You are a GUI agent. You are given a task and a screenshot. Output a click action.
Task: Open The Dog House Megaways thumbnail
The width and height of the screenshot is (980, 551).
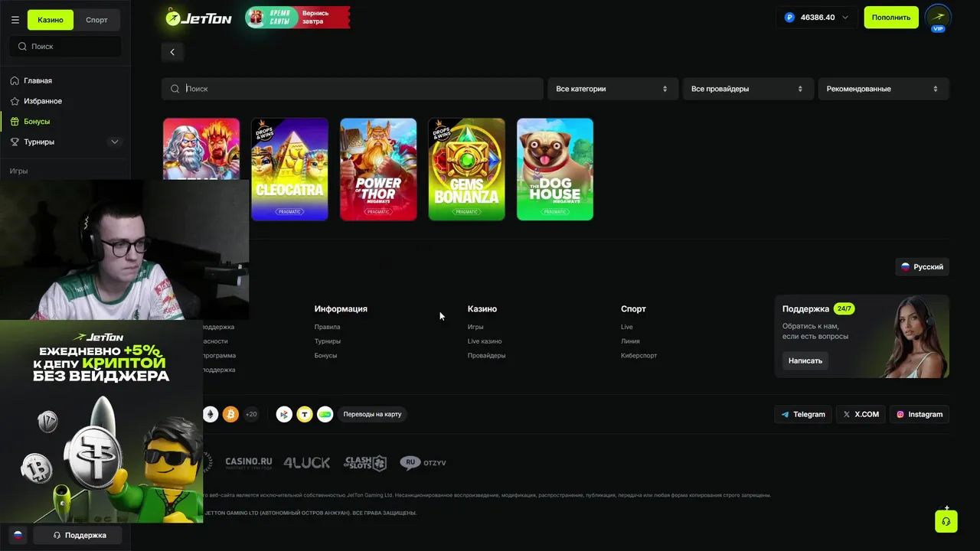tap(555, 169)
